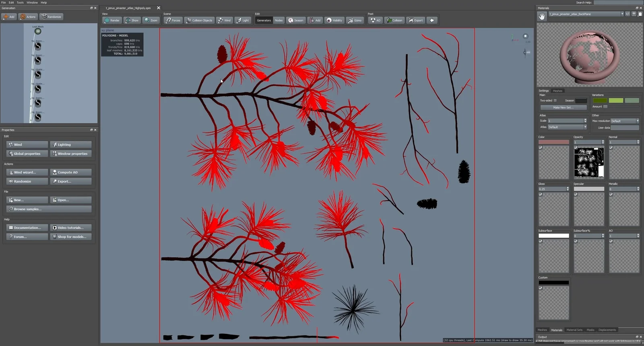
Task: Click the hand icon in Materials panel
Action: tap(542, 16)
